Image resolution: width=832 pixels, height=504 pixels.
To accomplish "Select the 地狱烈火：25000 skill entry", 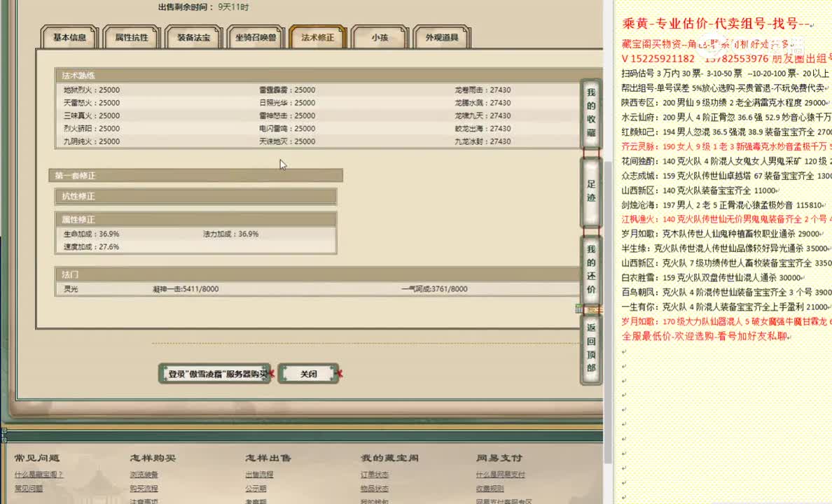I will [x=91, y=90].
